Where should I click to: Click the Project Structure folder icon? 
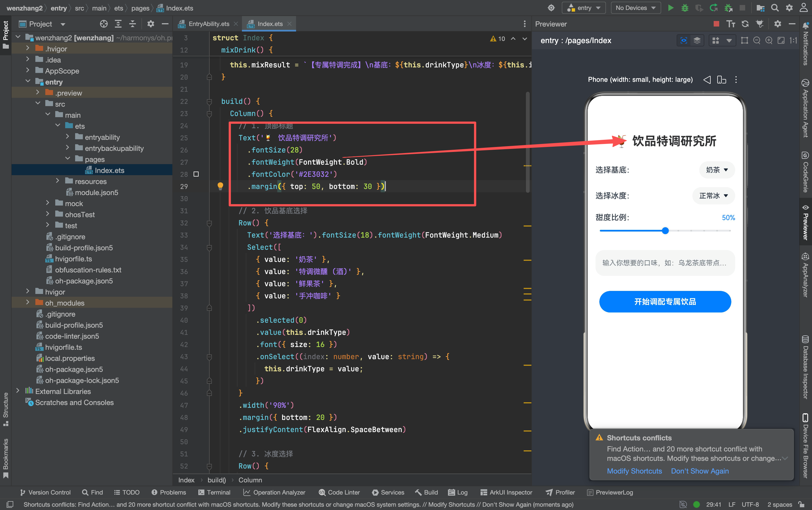pyautogui.click(x=760, y=8)
